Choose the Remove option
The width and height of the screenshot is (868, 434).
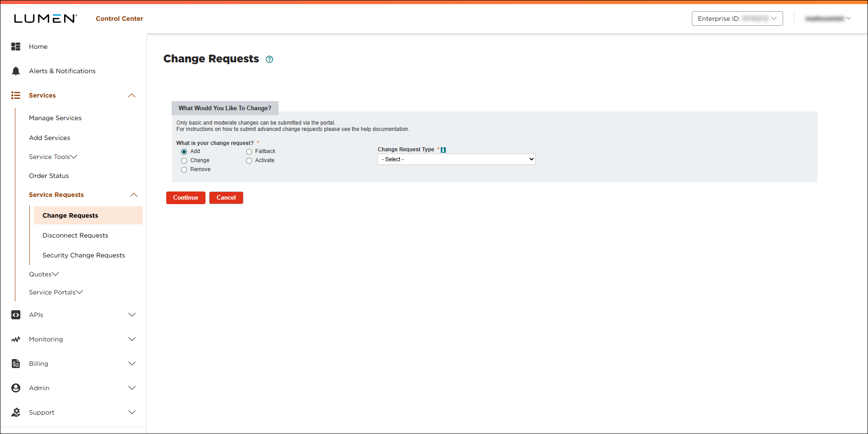tap(184, 169)
